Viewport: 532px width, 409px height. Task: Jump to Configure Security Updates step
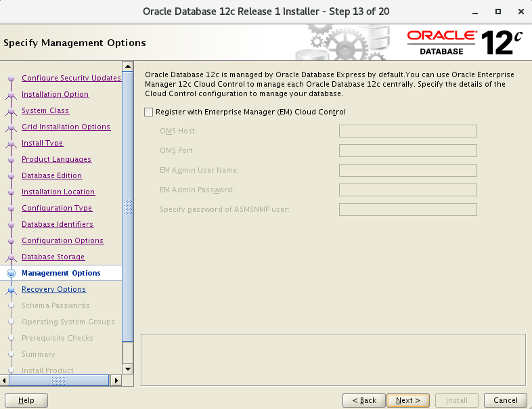pos(71,78)
